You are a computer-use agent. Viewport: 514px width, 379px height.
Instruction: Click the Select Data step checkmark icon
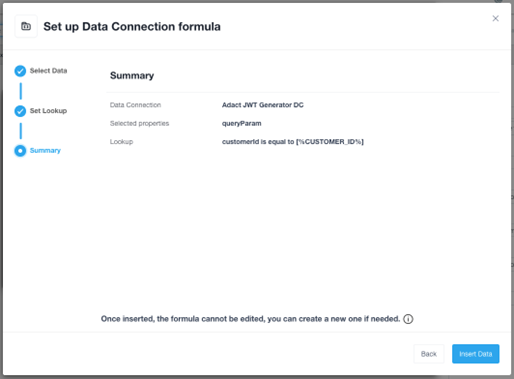[x=20, y=71]
